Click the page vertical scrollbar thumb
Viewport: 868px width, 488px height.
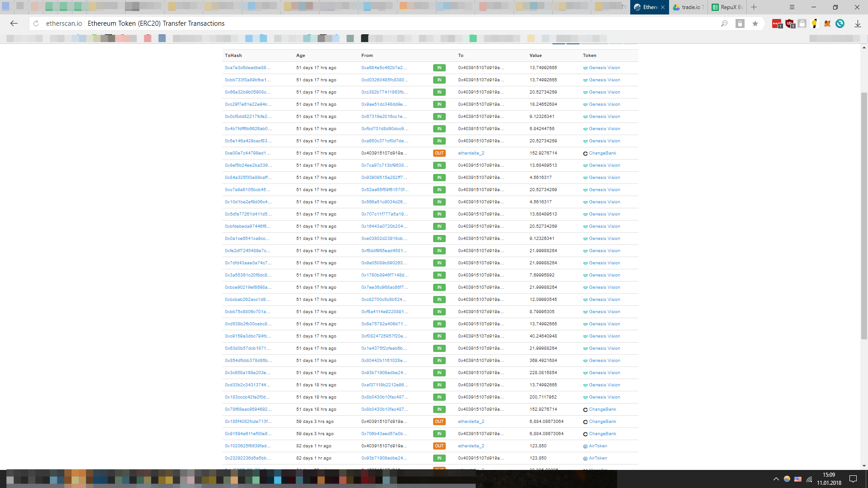[x=864, y=216]
